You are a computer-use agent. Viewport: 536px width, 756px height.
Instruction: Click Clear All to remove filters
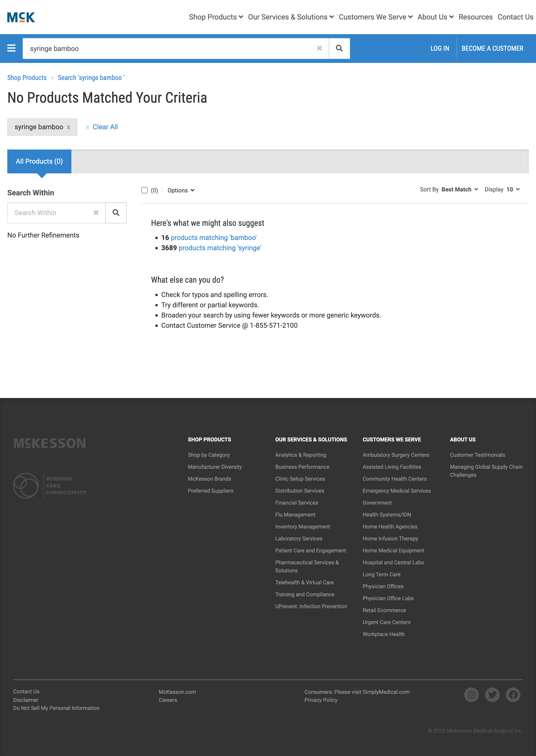pos(105,127)
